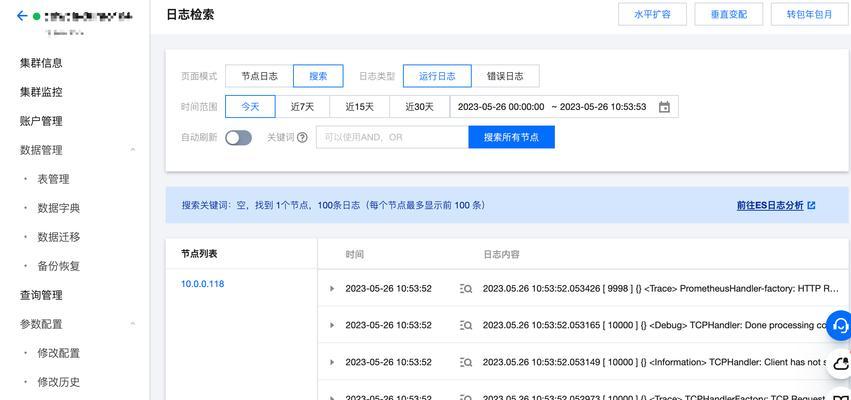The image size is (851, 400).
Task: Click the 转包年包月 button
Action: click(809, 14)
